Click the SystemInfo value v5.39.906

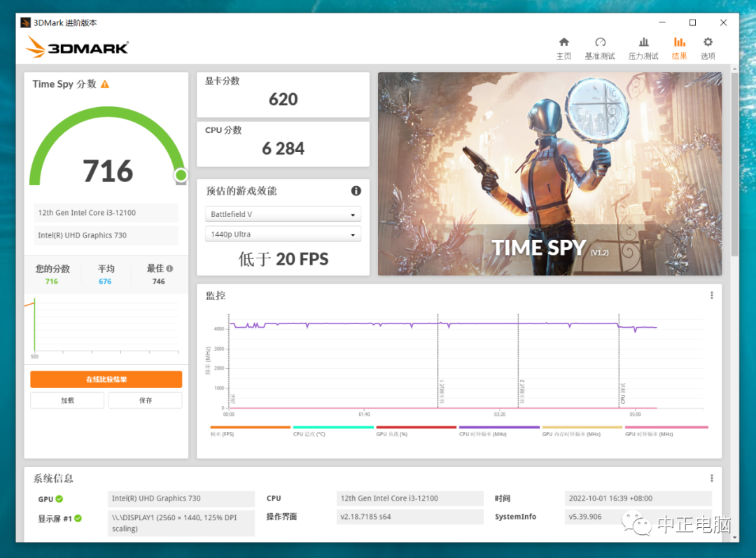638,517
